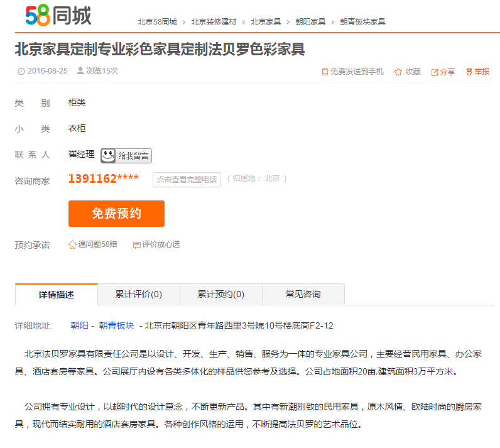The height and width of the screenshot is (448, 500).
Task: Click the 归属地：北京 text
Action: (x=257, y=178)
